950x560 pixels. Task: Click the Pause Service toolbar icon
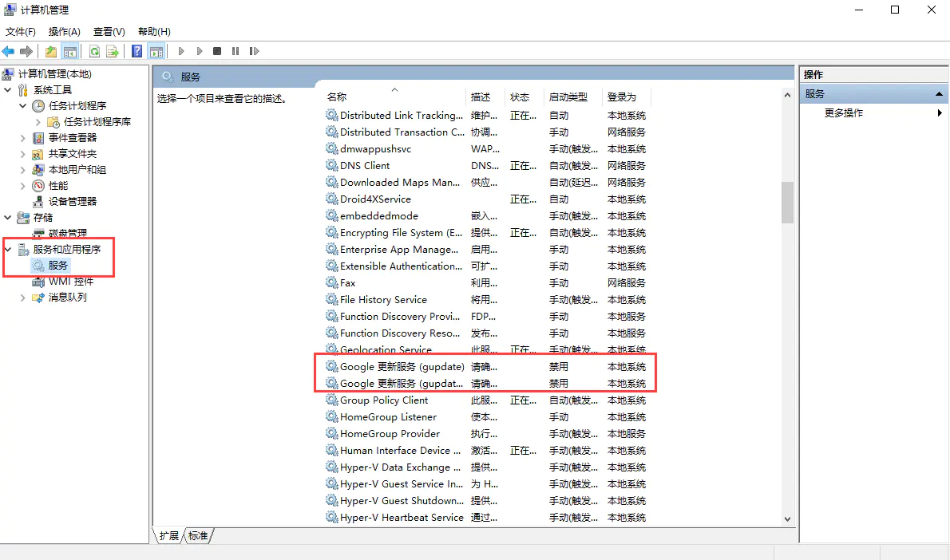235,52
